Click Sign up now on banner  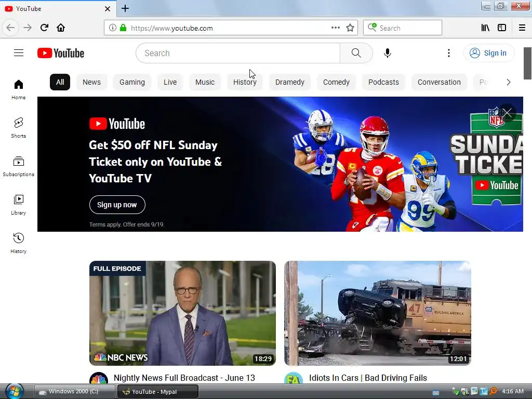pos(117,205)
